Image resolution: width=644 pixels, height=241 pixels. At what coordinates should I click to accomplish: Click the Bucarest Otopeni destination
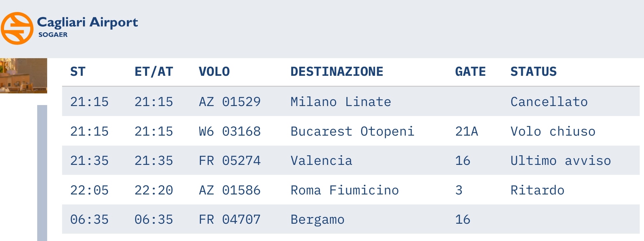coord(352,132)
